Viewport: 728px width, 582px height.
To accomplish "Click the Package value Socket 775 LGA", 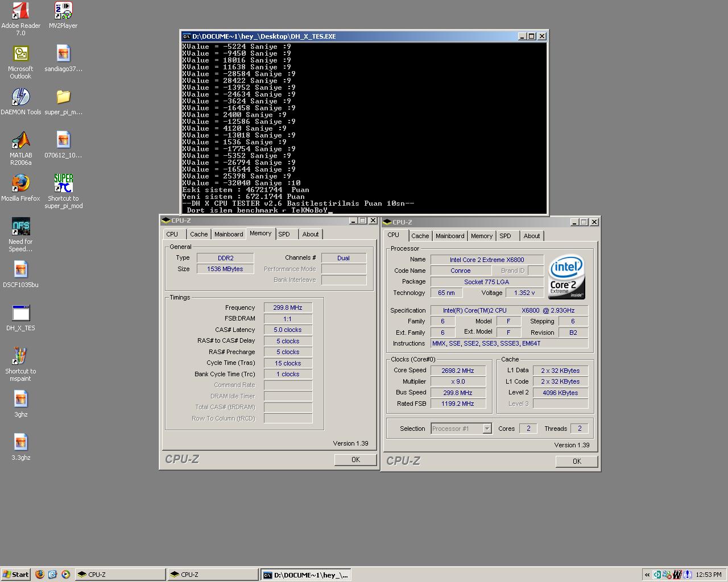I will (x=487, y=282).
